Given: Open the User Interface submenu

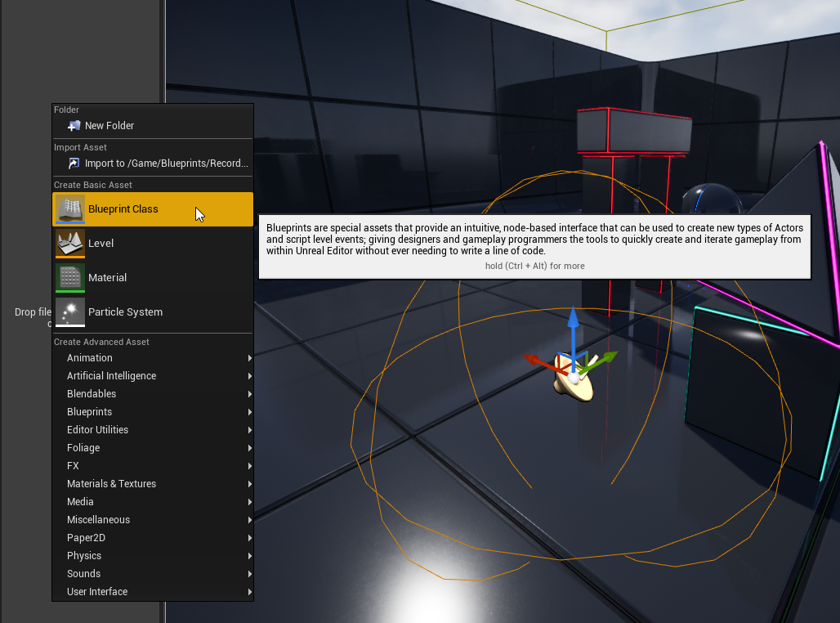Looking at the screenshot, I should [x=153, y=592].
